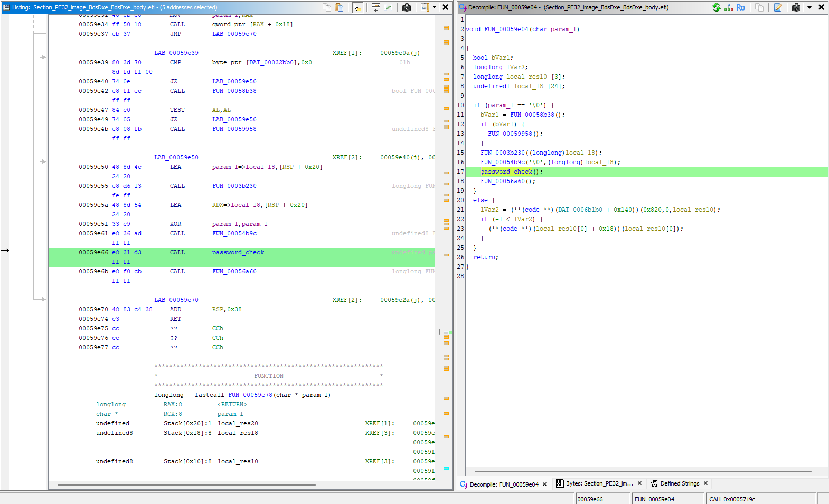Click local_res10 variable in Listing
829x504 pixels.
[x=238, y=461]
